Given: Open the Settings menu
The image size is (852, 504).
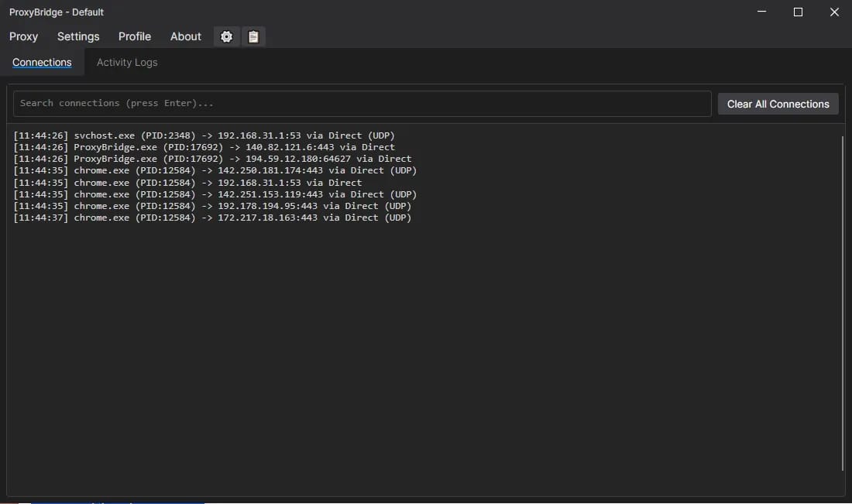Looking at the screenshot, I should tap(78, 36).
